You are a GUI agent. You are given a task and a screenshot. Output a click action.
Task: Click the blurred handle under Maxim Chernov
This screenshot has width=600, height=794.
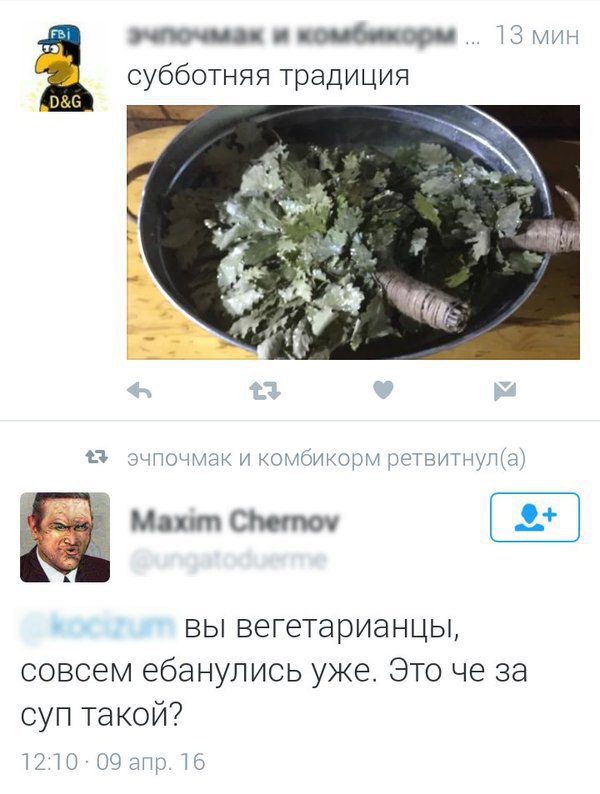coord(229,561)
